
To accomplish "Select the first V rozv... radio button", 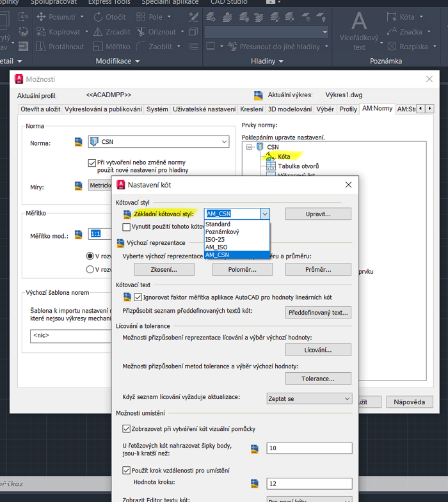I will pyautogui.click(x=90, y=256).
